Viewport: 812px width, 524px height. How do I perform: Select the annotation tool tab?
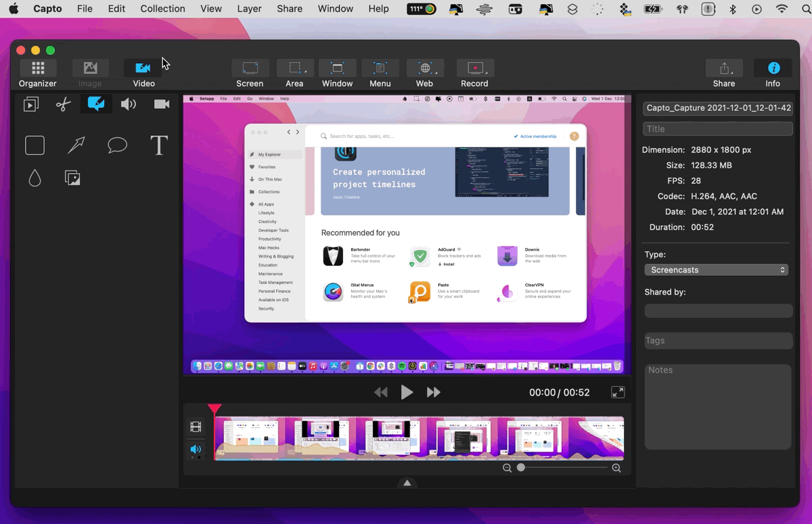pyautogui.click(x=96, y=104)
